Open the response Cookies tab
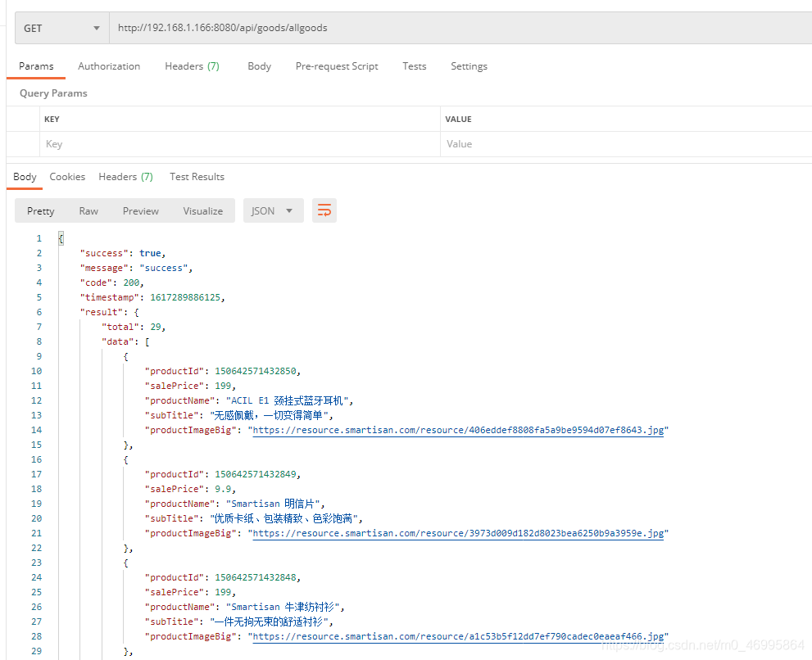 click(67, 177)
